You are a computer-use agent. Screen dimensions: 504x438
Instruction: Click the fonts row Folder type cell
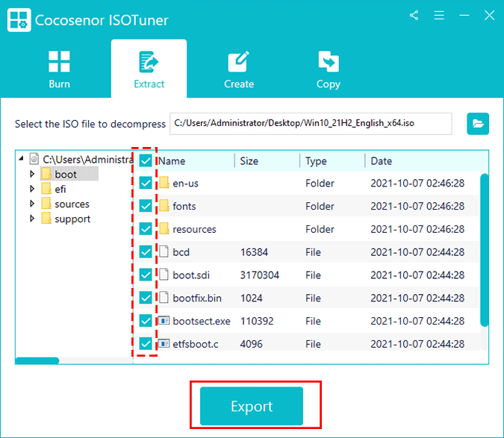[x=320, y=206]
